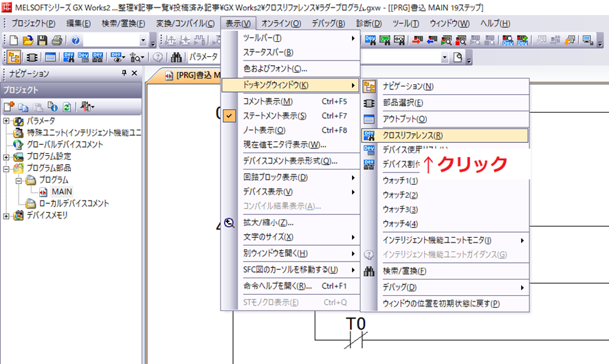Pin the ナビゲーション panel
609x364 pixels.
(124, 73)
